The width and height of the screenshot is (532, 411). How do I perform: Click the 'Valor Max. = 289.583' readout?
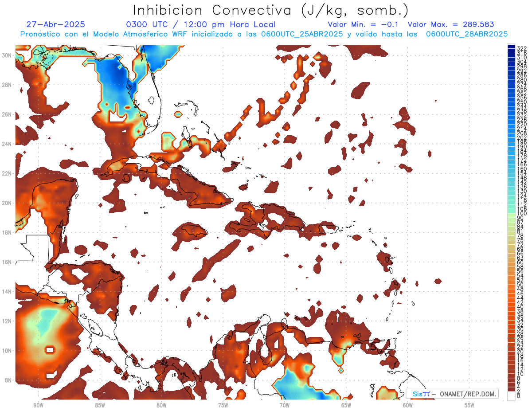pyautogui.click(x=451, y=25)
